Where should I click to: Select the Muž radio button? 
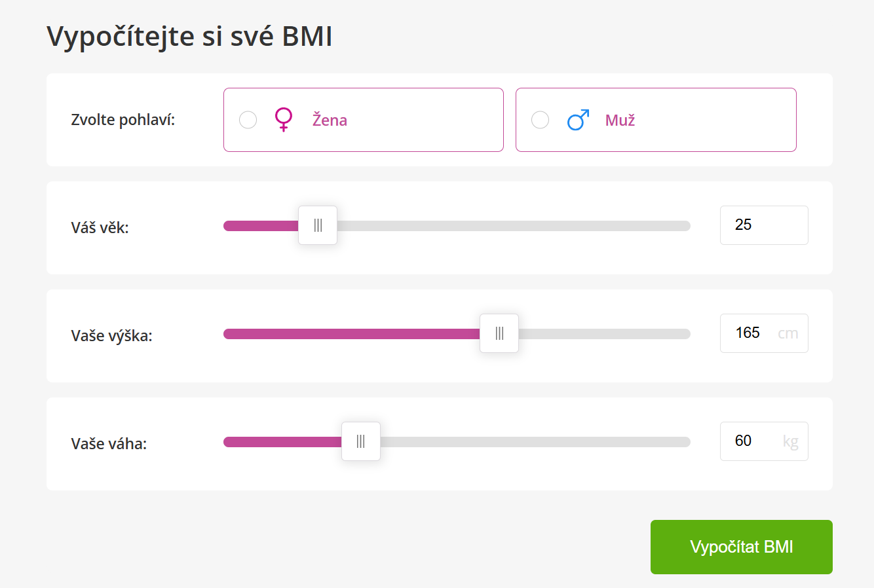(540, 120)
